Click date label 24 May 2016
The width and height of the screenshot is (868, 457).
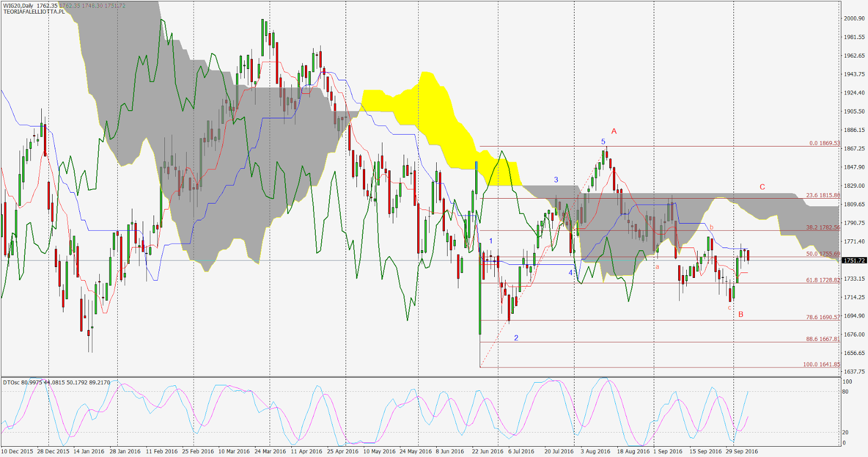pyautogui.click(x=416, y=451)
